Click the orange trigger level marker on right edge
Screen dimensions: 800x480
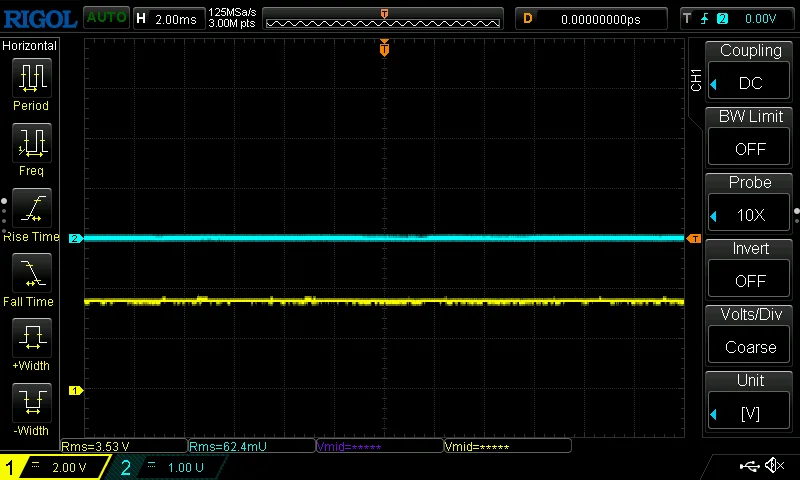tap(694, 239)
